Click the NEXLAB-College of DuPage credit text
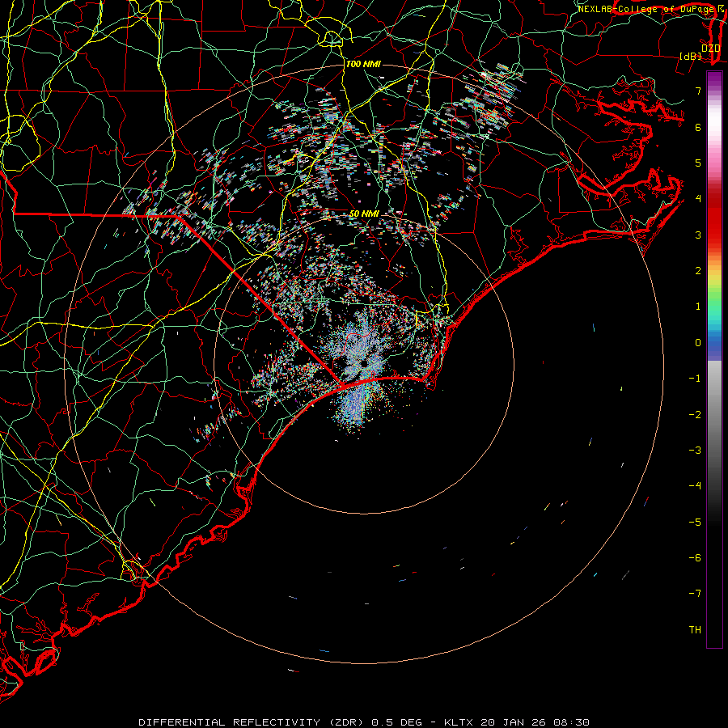 coord(648,9)
